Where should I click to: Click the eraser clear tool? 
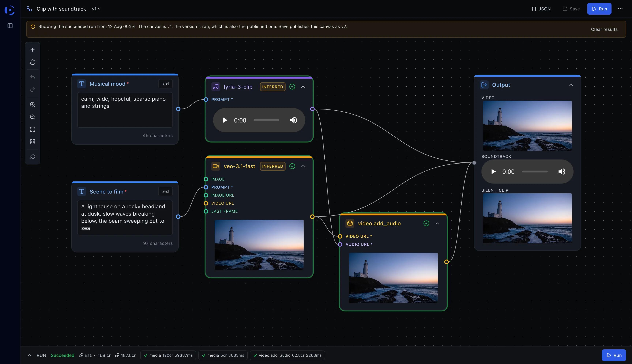[x=33, y=157]
